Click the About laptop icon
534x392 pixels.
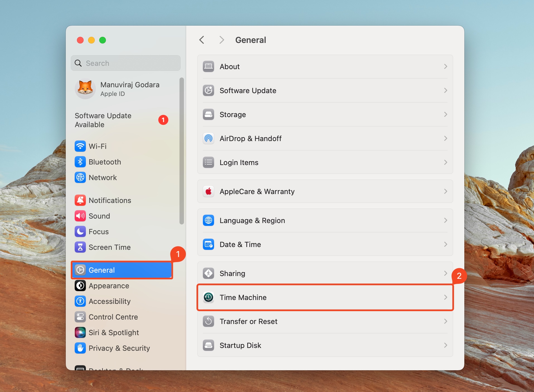coord(208,66)
